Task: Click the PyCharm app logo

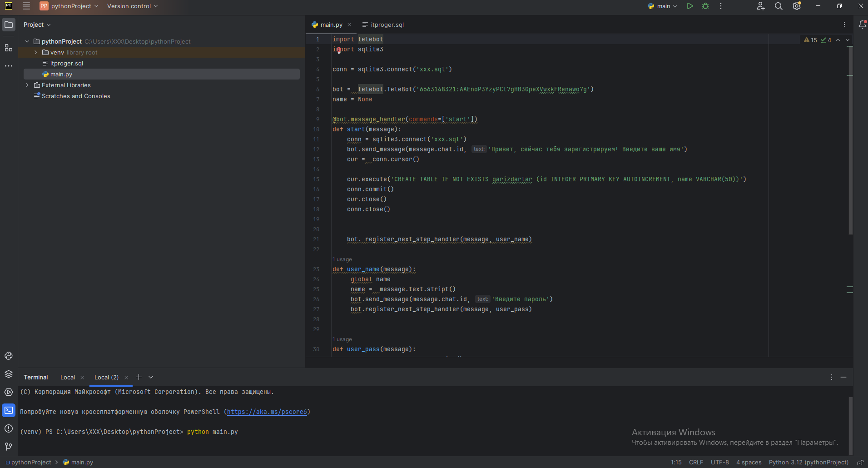Action: (9, 6)
